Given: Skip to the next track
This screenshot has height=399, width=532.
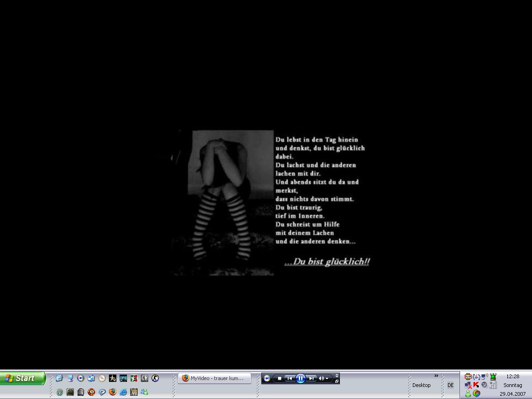Looking at the screenshot, I should pos(311,378).
